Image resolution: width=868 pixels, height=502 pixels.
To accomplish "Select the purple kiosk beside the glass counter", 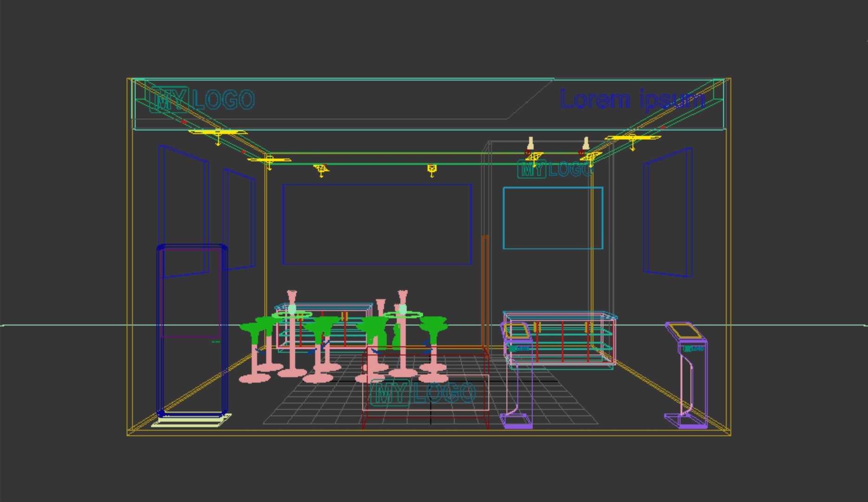I will (517, 374).
